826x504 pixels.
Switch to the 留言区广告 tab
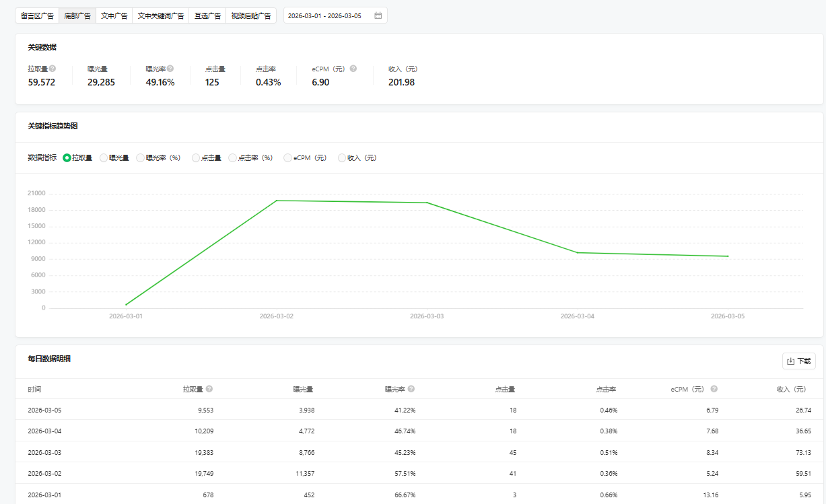click(x=37, y=15)
